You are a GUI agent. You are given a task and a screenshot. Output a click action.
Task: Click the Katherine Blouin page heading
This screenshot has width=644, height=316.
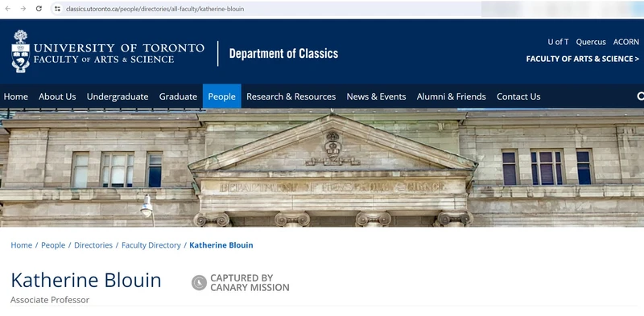coord(86,281)
